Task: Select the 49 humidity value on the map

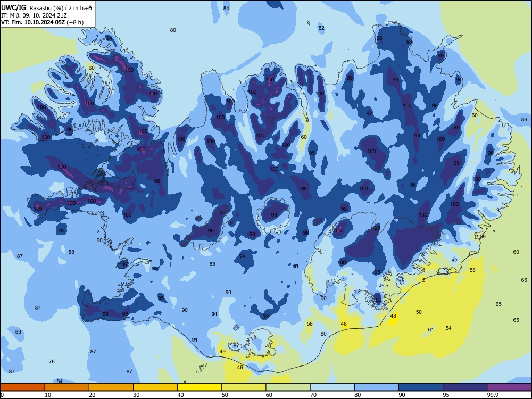Action: (x=222, y=351)
